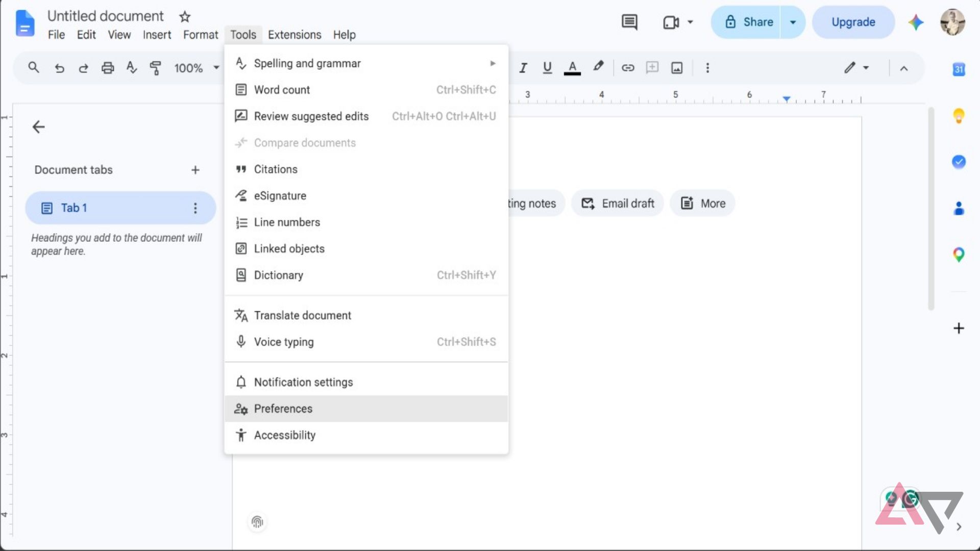Open comment history icon
This screenshot has width=980, height=551.
click(x=629, y=22)
